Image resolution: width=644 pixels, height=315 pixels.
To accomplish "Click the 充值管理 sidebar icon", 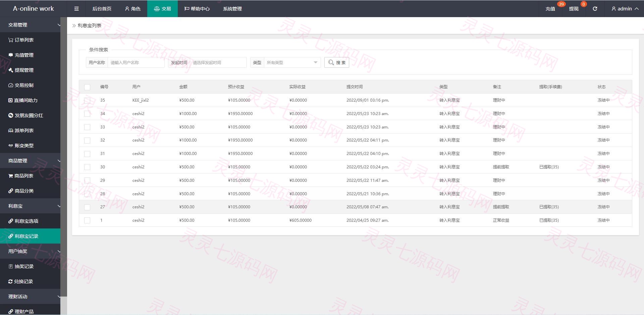I will (11, 55).
